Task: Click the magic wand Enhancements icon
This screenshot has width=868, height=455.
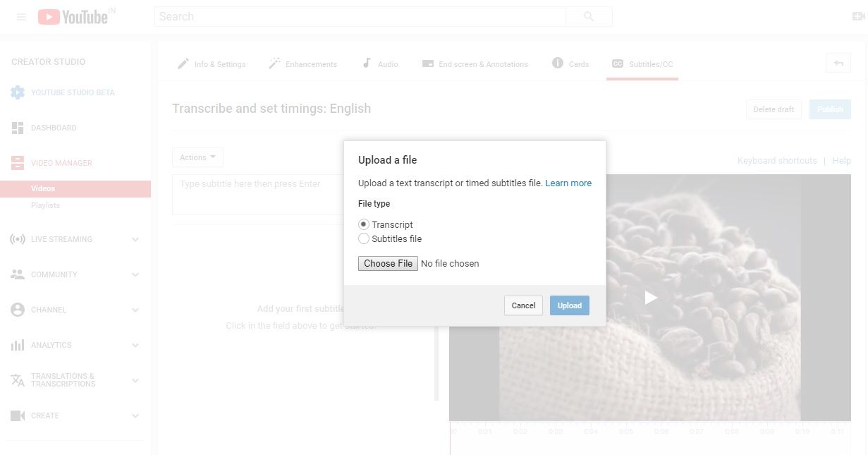Action: click(x=274, y=63)
